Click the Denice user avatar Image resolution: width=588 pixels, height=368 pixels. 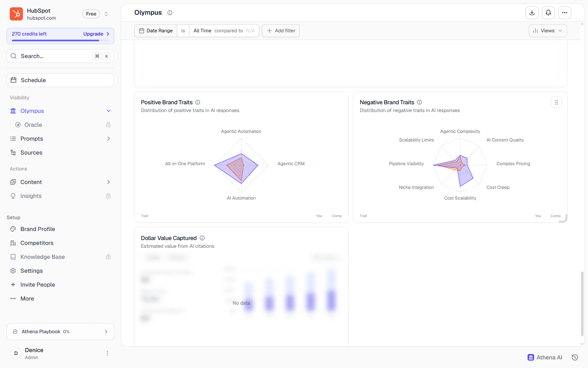pos(16,353)
